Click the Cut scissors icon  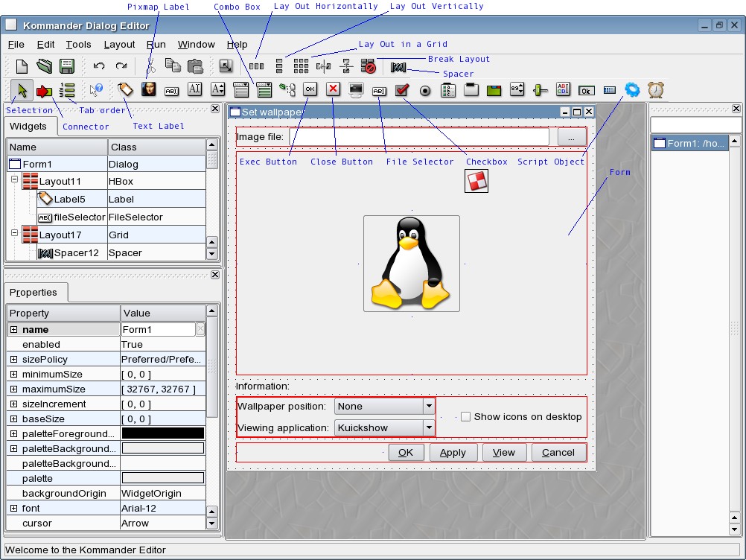pyautogui.click(x=150, y=66)
